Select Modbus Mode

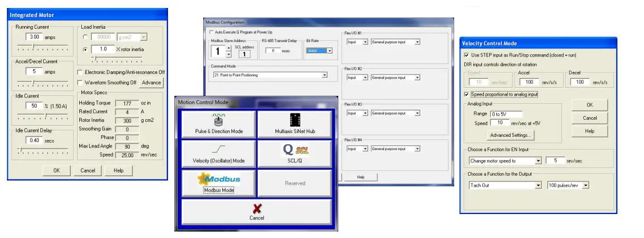(218, 183)
